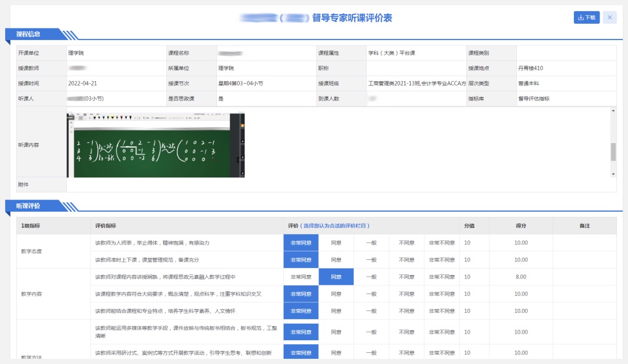The height and width of the screenshot is (364, 628).
Task: Click the 下载 download button
Action: [587, 17]
